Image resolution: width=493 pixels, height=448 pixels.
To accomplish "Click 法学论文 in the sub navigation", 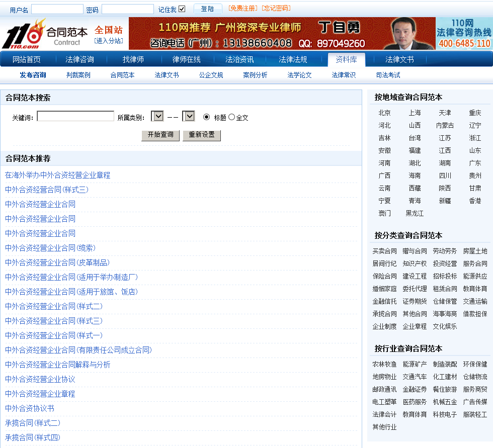I will [x=299, y=75].
